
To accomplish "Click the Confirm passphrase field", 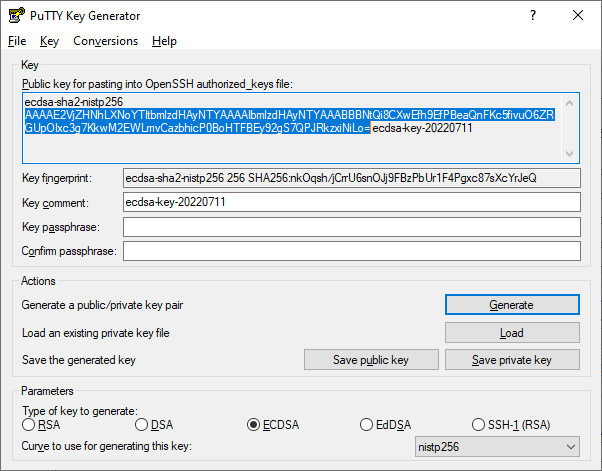I will coord(350,251).
